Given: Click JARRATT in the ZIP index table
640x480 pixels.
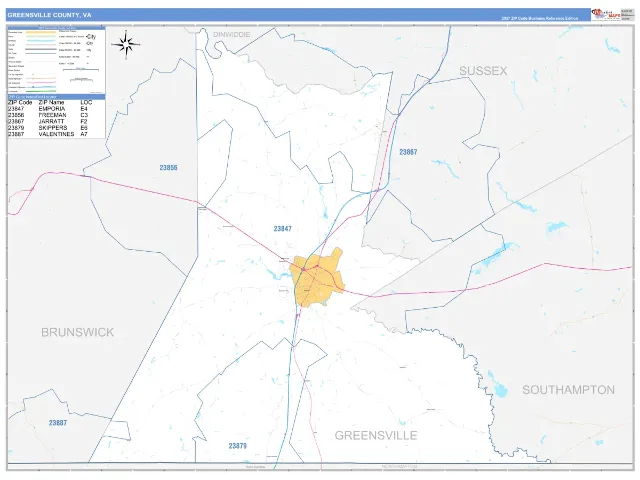Looking at the screenshot, I should pyautogui.click(x=51, y=122).
